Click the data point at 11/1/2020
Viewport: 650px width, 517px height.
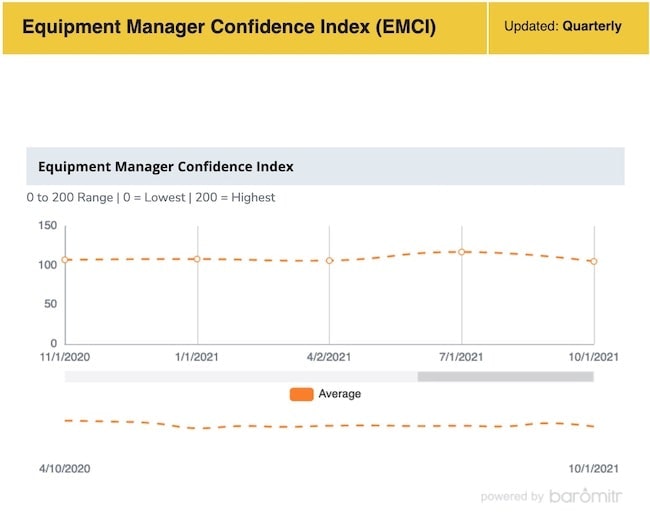(x=65, y=260)
